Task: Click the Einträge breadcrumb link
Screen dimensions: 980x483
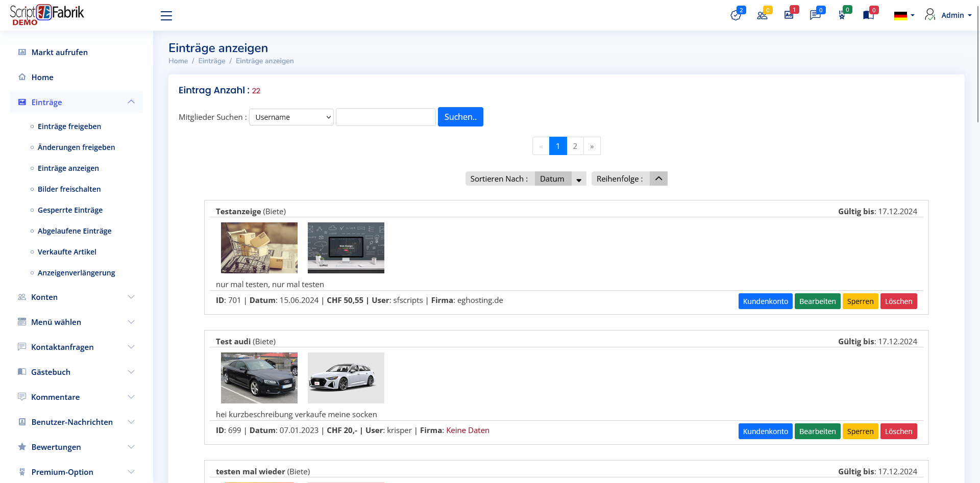Action: point(212,61)
